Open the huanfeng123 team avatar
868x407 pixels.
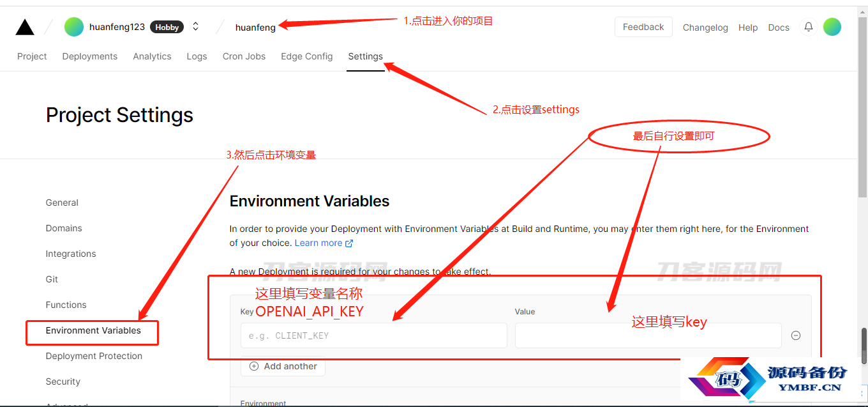pyautogui.click(x=74, y=27)
